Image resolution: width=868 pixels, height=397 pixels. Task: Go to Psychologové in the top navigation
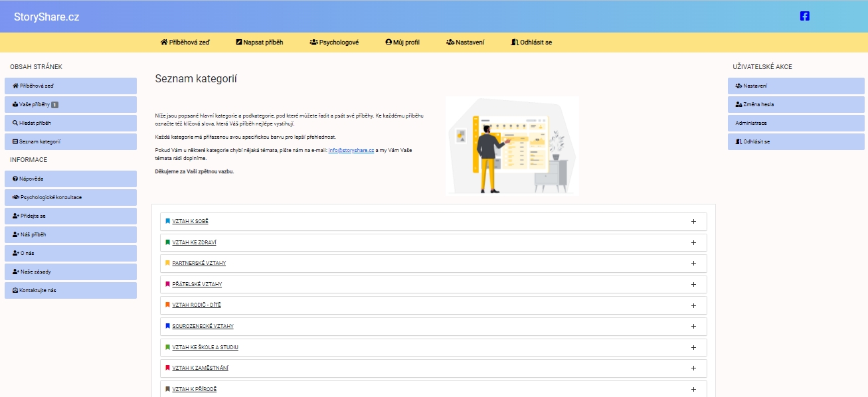click(334, 42)
